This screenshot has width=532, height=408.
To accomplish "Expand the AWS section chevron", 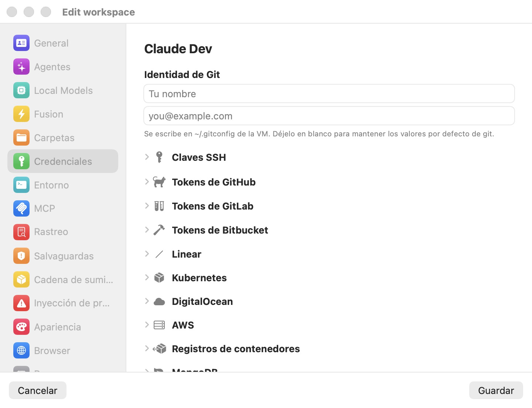I will [147, 325].
